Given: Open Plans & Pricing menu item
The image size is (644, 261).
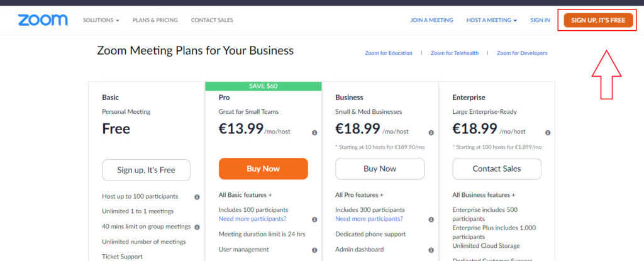Looking at the screenshot, I should 155,20.
